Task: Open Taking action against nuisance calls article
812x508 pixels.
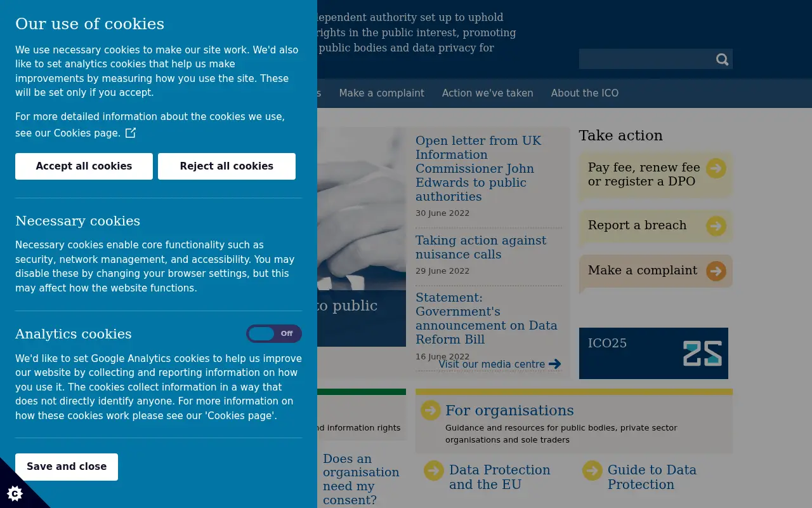Action: 481,247
